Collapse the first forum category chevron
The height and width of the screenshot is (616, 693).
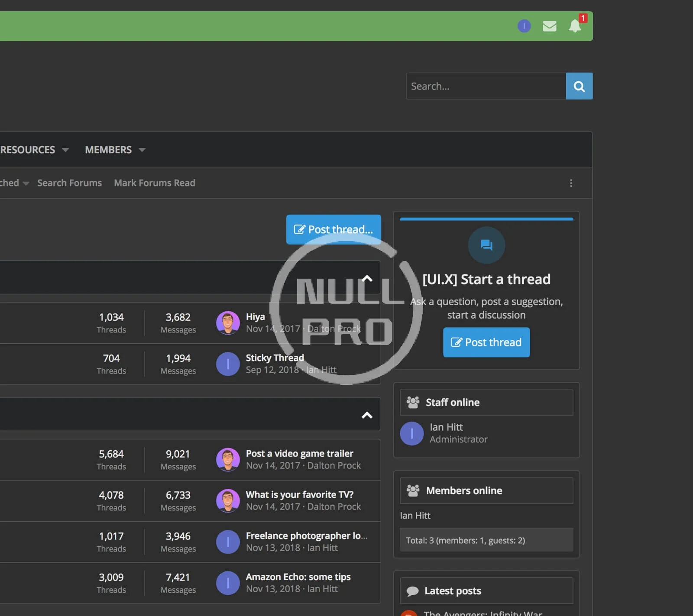pyautogui.click(x=367, y=278)
